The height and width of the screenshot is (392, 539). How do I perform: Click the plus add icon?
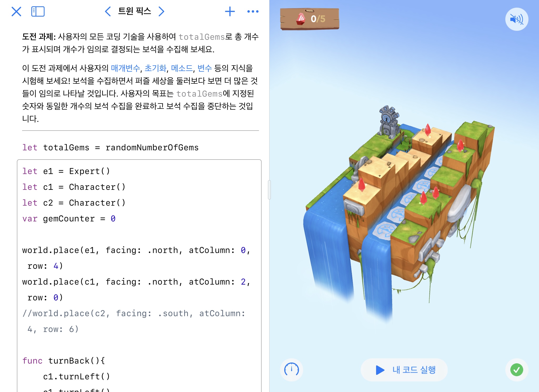[x=230, y=12]
